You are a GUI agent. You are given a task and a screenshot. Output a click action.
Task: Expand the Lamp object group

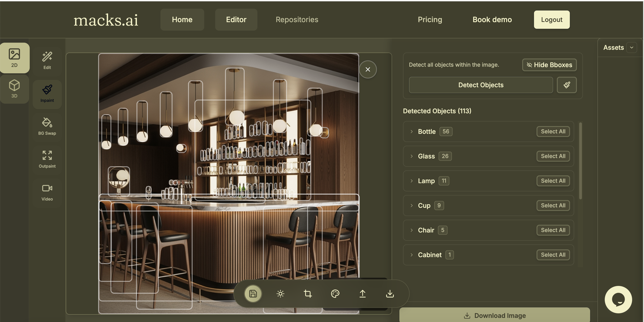click(x=411, y=181)
